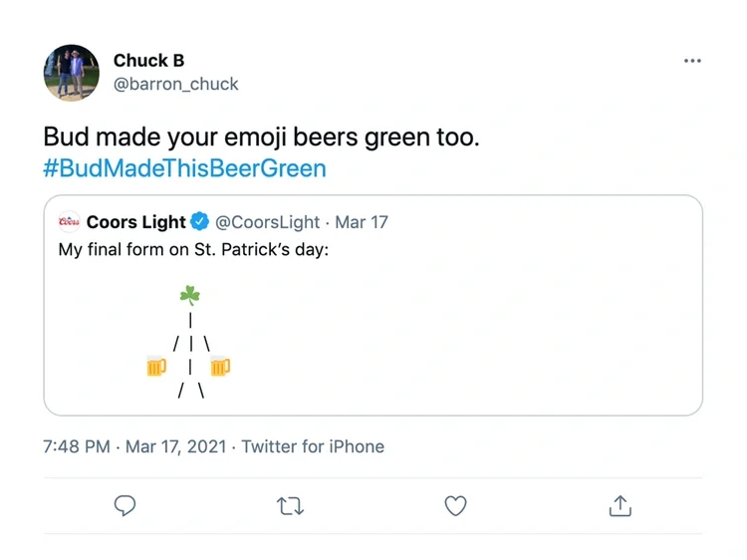Open the #BudMadeThisBeerGreen hashtag
The height and width of the screenshot is (560, 747).
184,168
